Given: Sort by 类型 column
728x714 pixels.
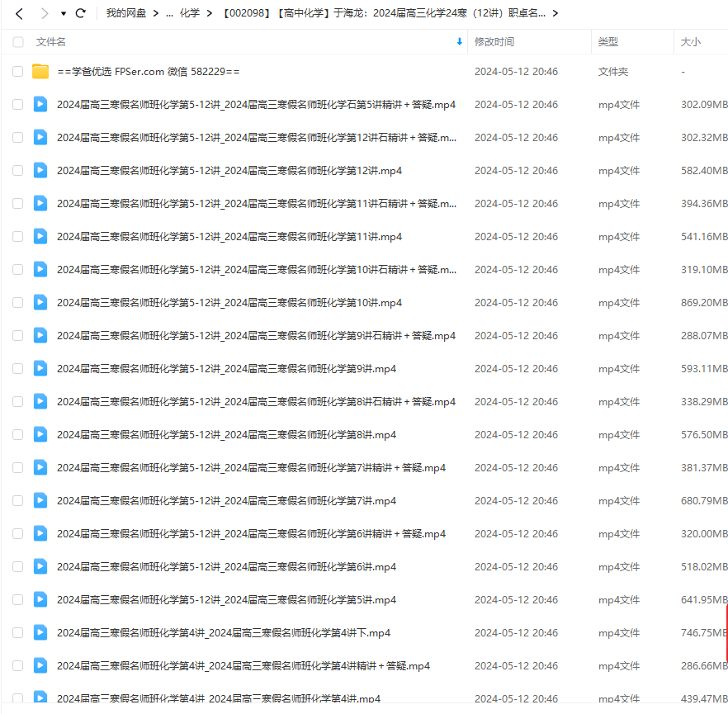Looking at the screenshot, I should 607,42.
